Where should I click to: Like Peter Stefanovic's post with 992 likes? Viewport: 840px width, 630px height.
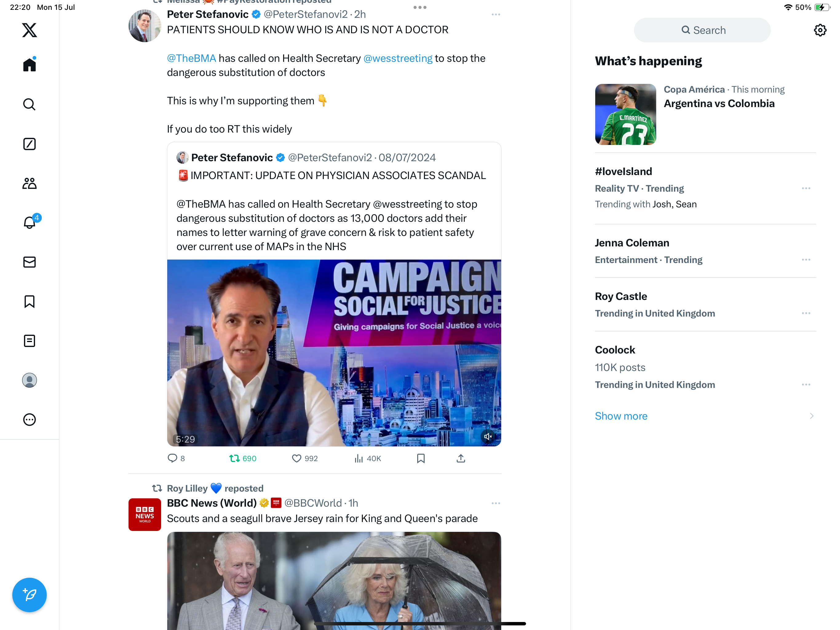pyautogui.click(x=297, y=458)
